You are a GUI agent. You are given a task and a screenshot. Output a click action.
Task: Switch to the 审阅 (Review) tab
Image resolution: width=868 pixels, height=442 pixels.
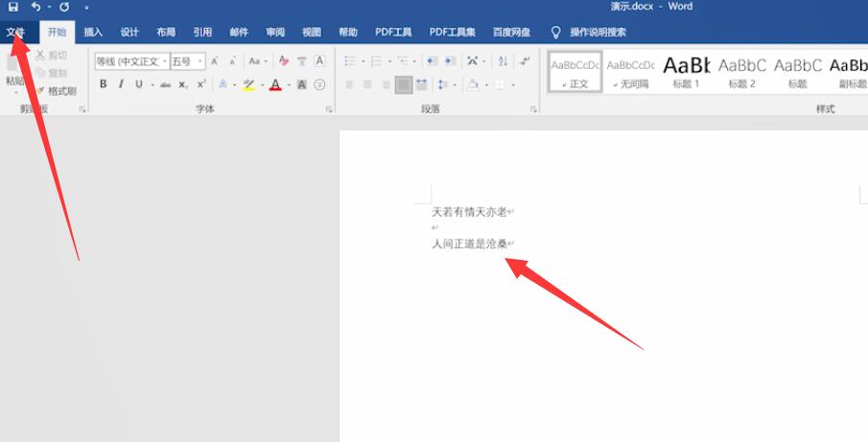275,32
